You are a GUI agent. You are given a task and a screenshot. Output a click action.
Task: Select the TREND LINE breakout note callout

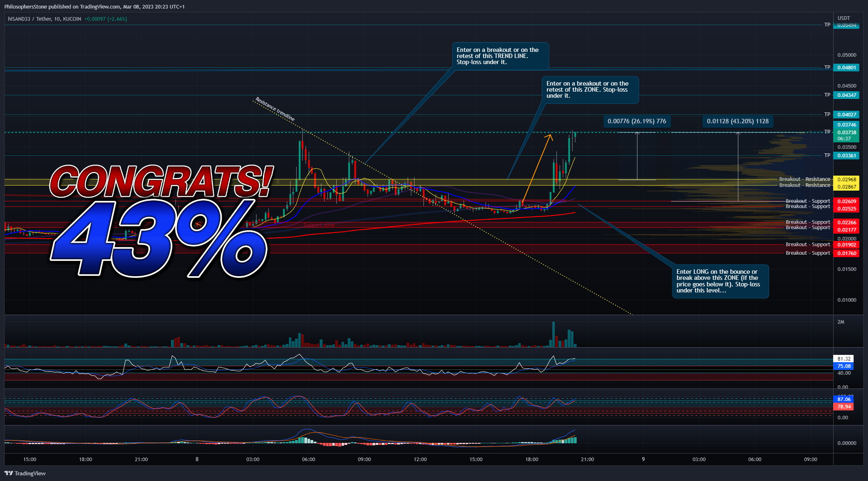click(500, 56)
